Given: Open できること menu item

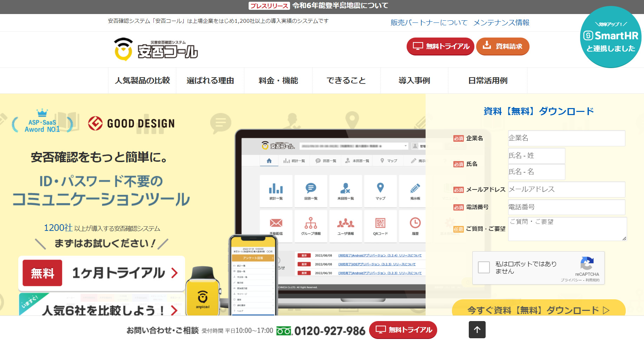Looking at the screenshot, I should (346, 81).
